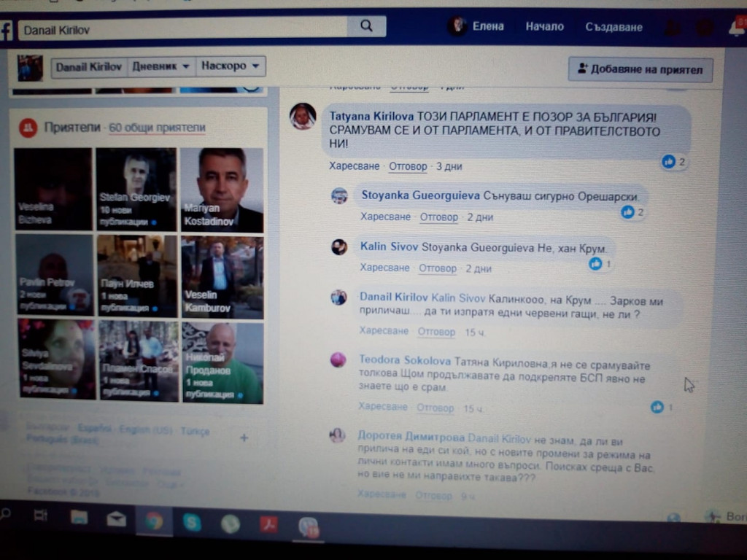The image size is (747, 560).
Task: Click Danail Kirilov profile thumbnail in sticky header
Action: coord(30,68)
